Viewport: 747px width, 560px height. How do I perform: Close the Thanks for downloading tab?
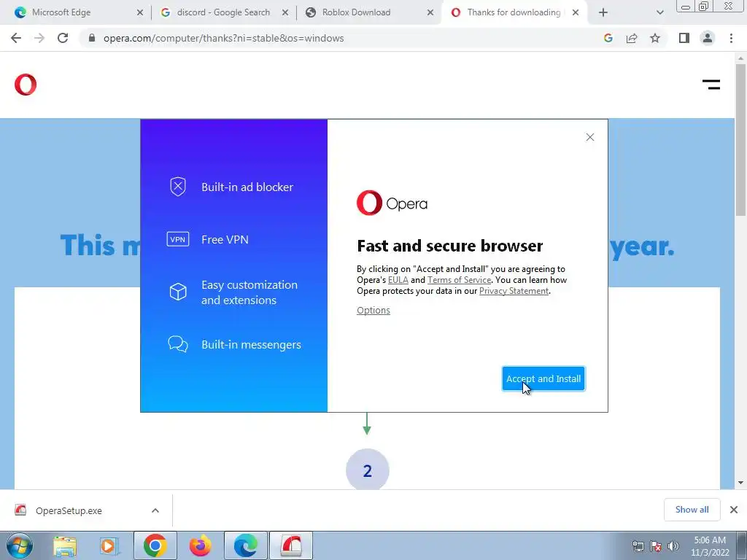click(x=576, y=13)
